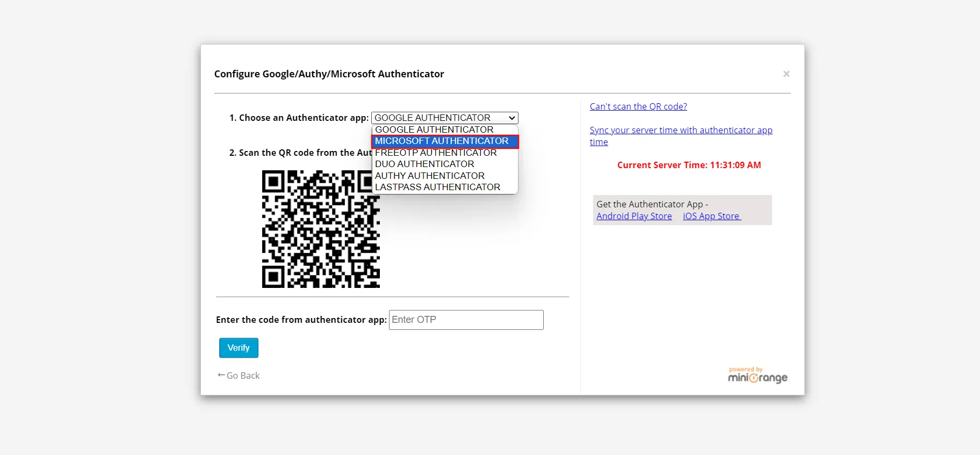Viewport: 980px width, 455px height.
Task: Select GOOGLE AUTHENTICATOR from the list
Action: tap(444, 129)
